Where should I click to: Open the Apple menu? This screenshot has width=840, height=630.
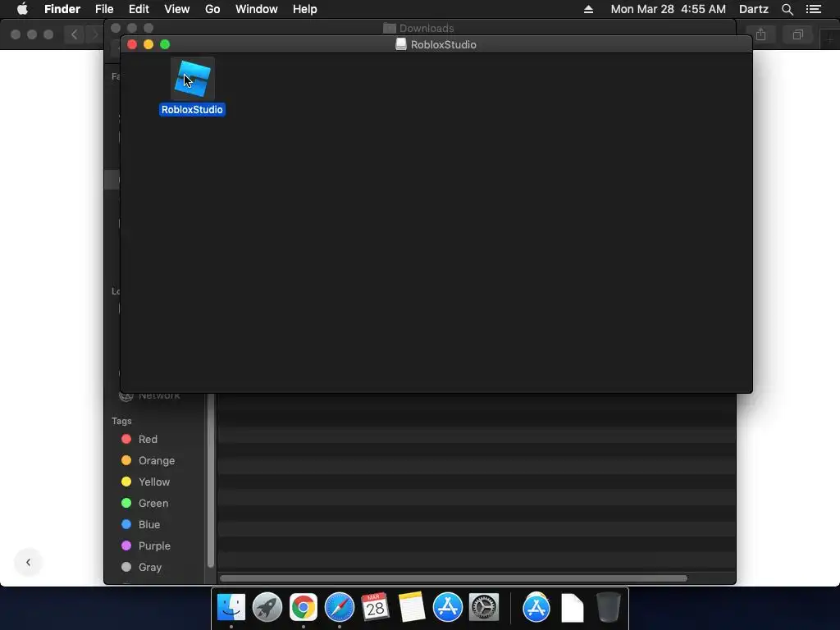(22, 9)
